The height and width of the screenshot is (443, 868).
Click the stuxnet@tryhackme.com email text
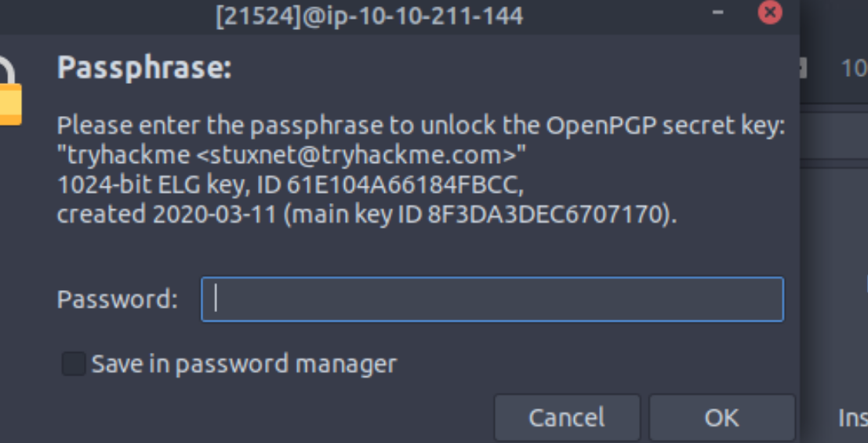click(355, 156)
